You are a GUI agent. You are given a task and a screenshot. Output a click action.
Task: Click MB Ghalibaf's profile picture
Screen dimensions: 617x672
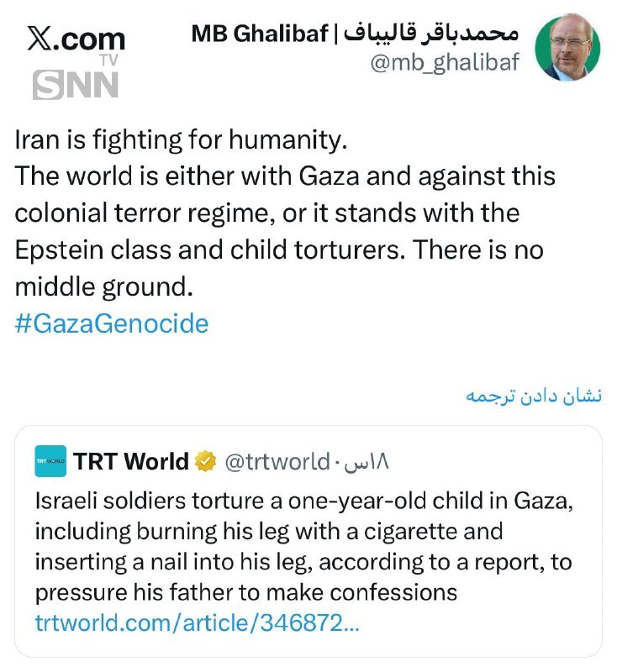click(x=567, y=47)
